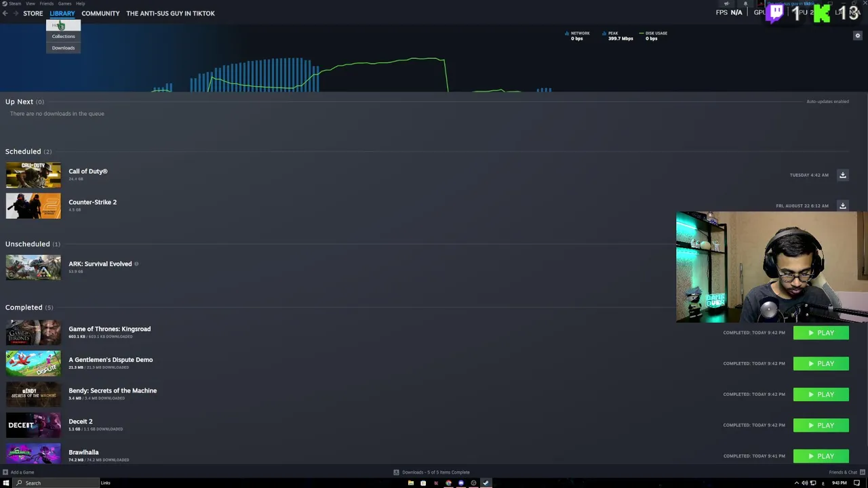Open Discord icon in taskbar
The image size is (868, 488).
click(461, 483)
